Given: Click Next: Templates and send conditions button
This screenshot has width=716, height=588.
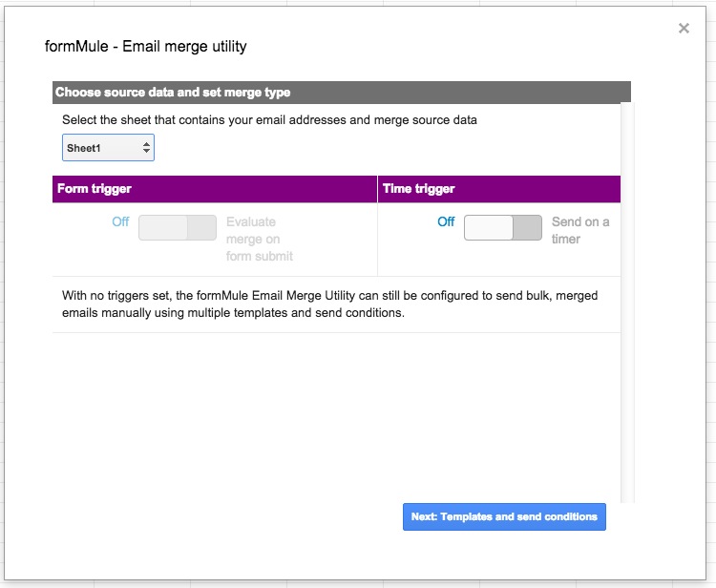Looking at the screenshot, I should (504, 516).
